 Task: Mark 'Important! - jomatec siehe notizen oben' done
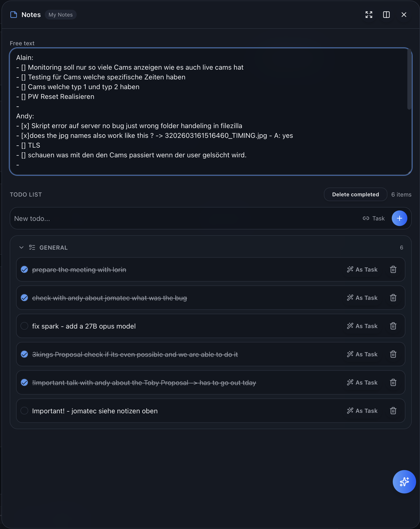point(24,410)
